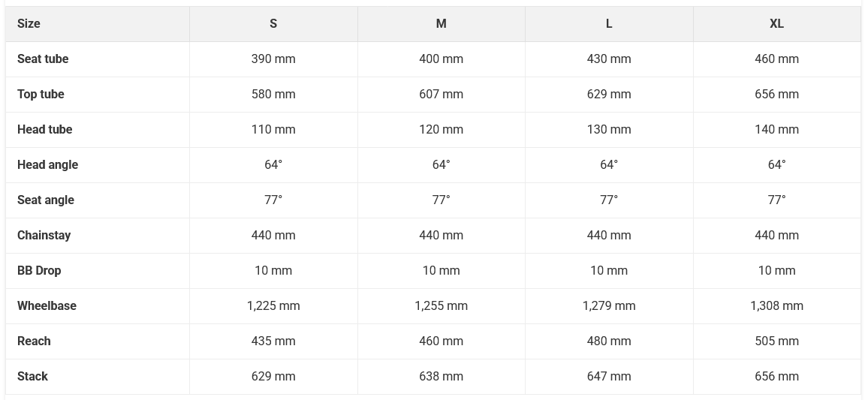The width and height of the screenshot is (868, 400).
Task: Select the 607 mm top tube cell
Action: tap(442, 95)
